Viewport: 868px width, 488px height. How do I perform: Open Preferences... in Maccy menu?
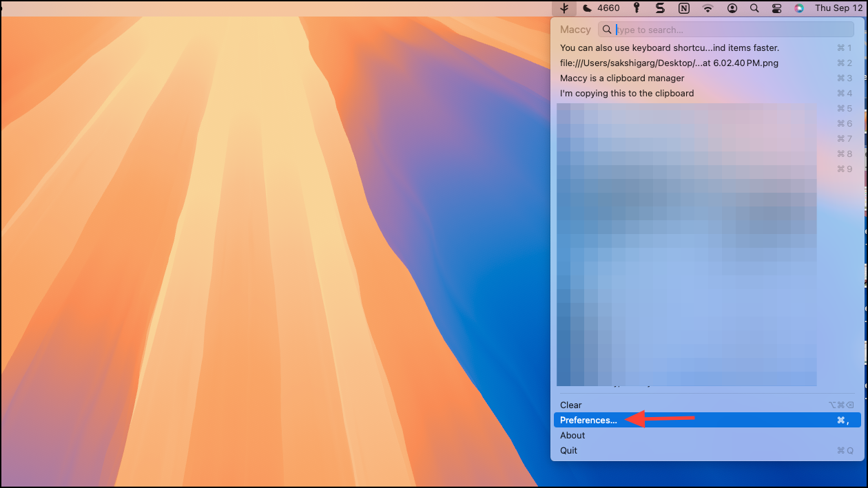[x=706, y=421]
